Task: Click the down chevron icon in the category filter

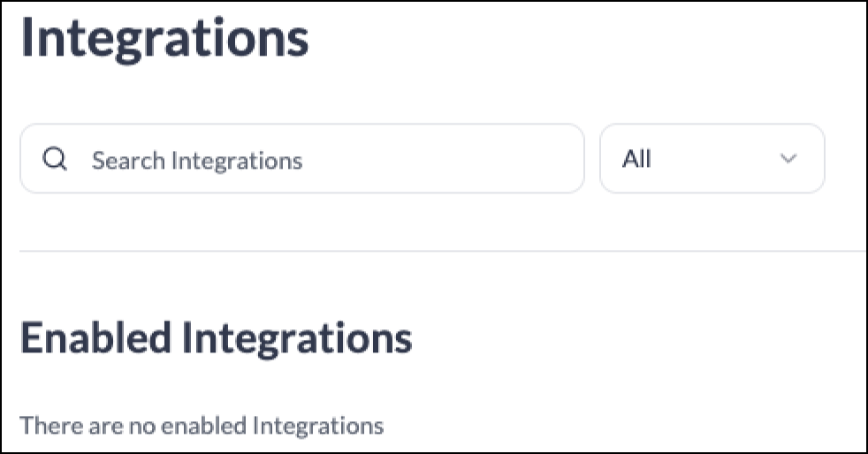Action: [788, 159]
